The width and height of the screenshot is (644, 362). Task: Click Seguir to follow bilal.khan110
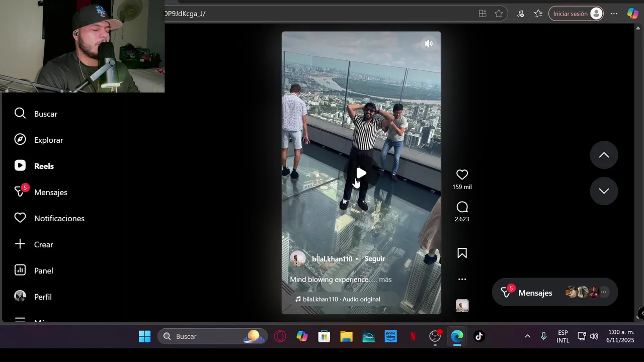[374, 258]
